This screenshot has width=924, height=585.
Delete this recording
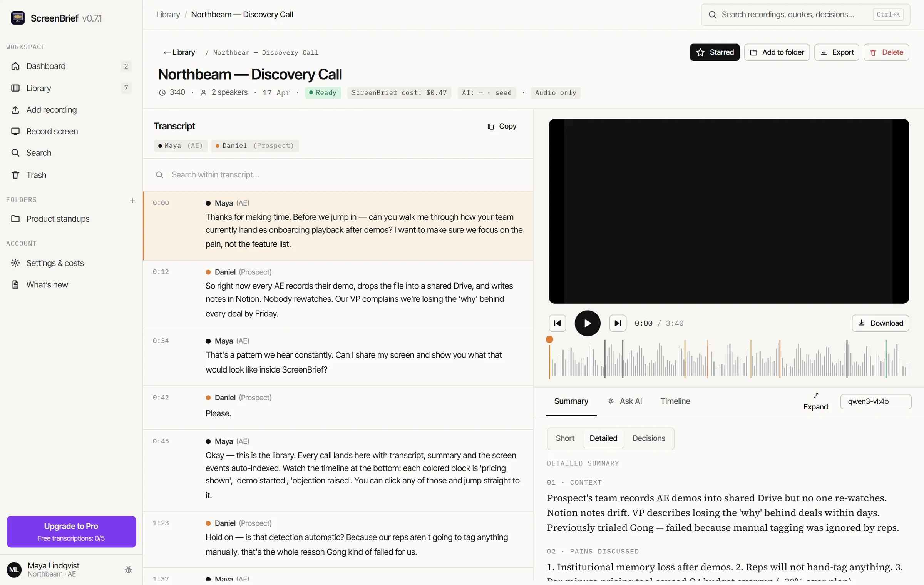pyautogui.click(x=886, y=52)
